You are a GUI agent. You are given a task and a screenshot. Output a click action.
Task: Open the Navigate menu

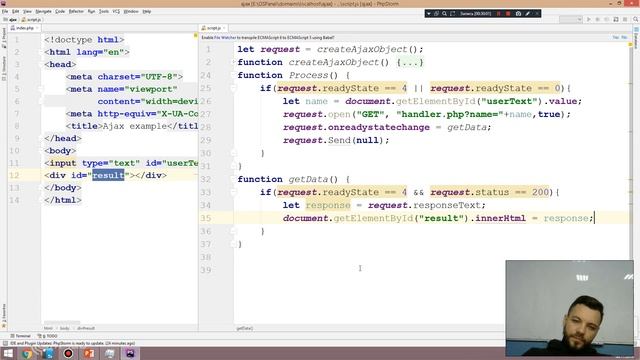click(43, 11)
